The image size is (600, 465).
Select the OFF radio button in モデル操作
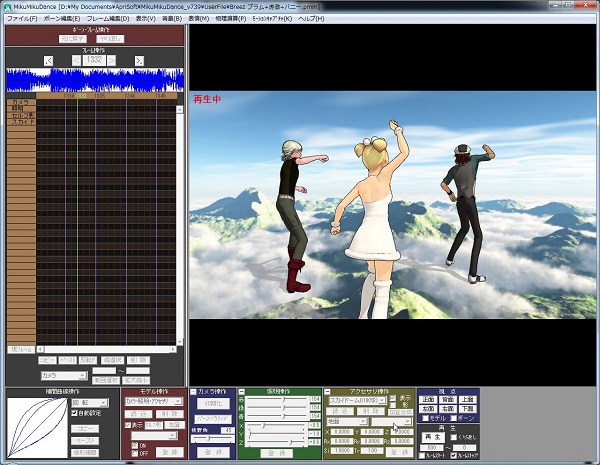(134, 453)
